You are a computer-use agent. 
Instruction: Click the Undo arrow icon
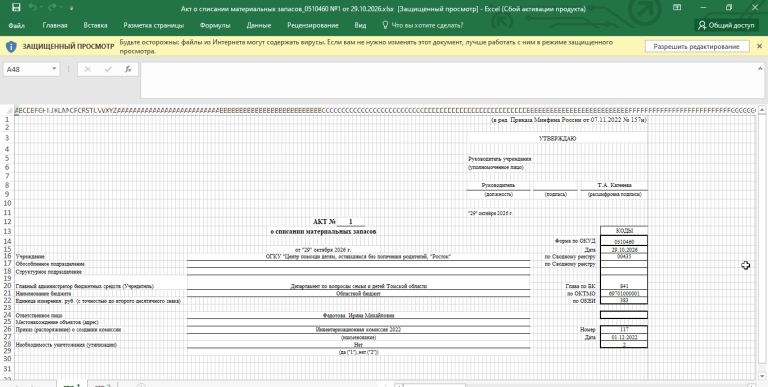[x=33, y=8]
